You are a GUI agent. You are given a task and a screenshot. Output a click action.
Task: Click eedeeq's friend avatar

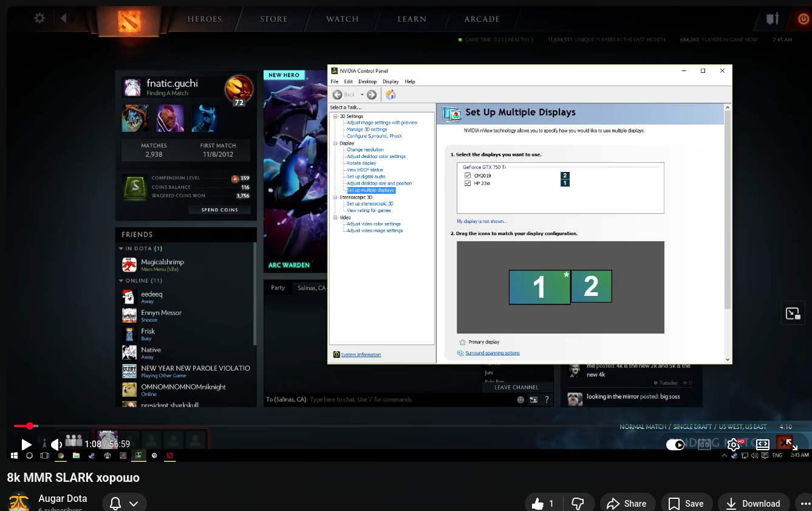click(129, 297)
